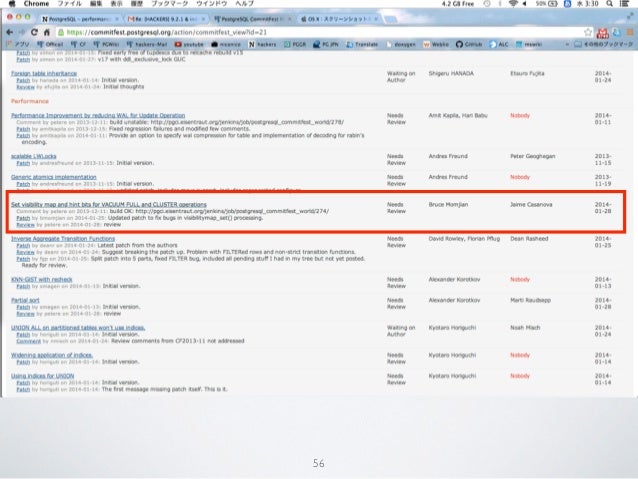
Task: Click reviewer name Peter Geoghegan
Action: [533, 156]
